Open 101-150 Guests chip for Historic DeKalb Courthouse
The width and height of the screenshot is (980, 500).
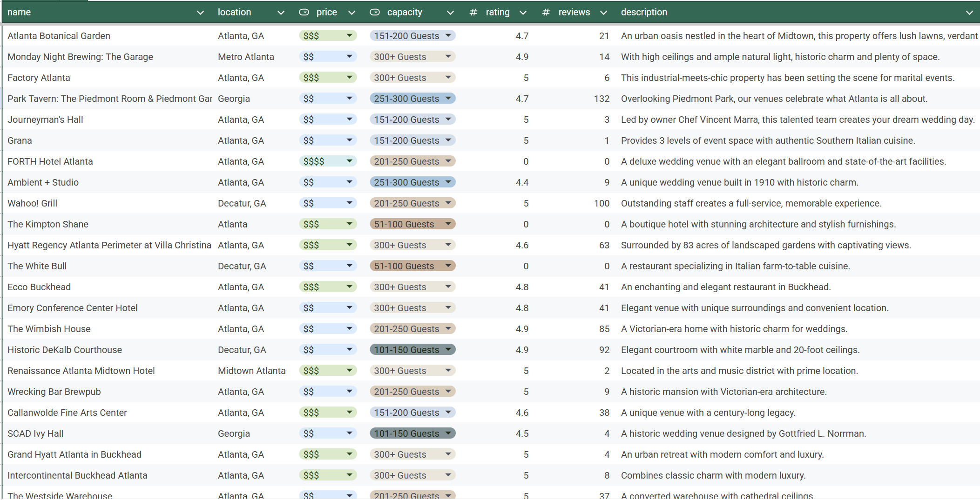tap(412, 350)
